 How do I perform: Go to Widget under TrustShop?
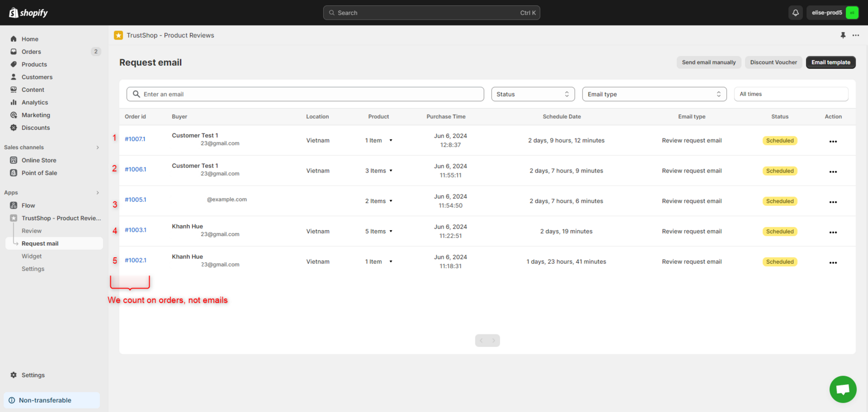pyautogui.click(x=31, y=256)
